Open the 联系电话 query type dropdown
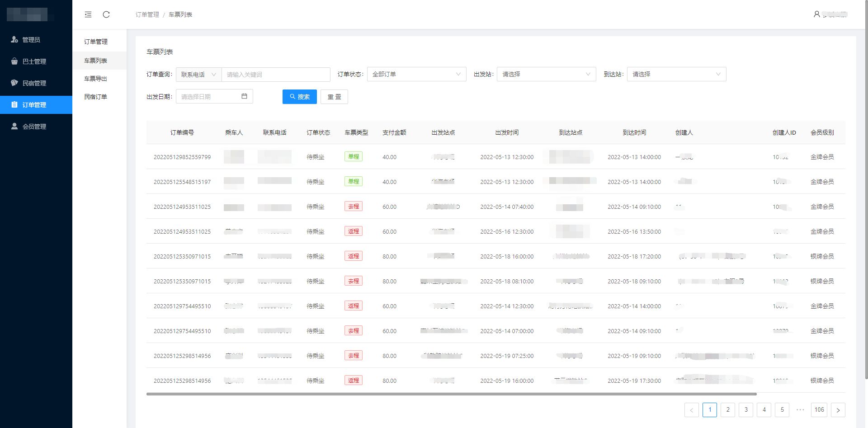Viewport: 868px width, 428px height. [199, 75]
